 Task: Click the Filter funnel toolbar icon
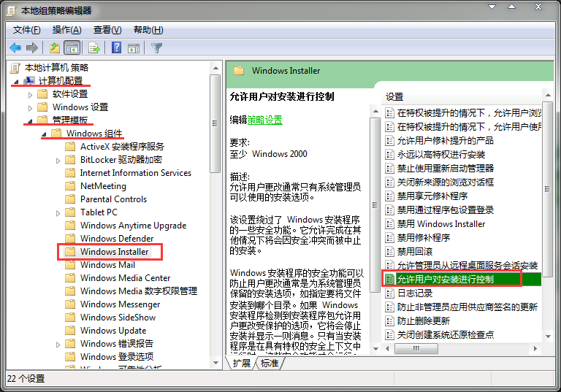(156, 48)
